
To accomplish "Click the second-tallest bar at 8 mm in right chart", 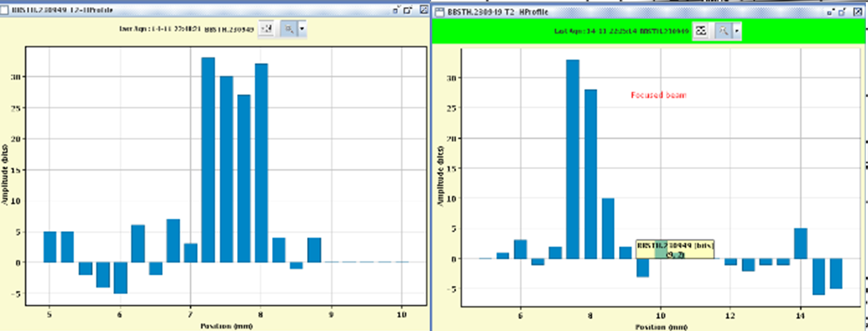I will pos(590,174).
